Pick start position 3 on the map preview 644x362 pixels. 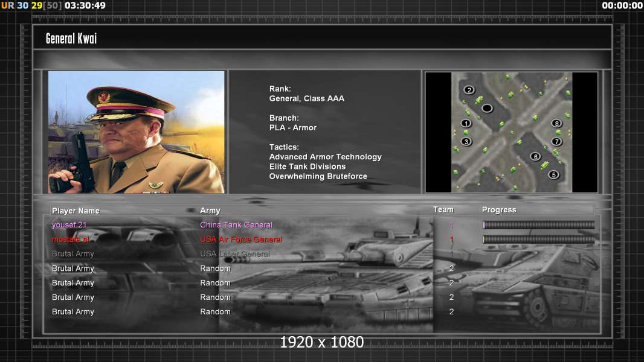click(466, 141)
